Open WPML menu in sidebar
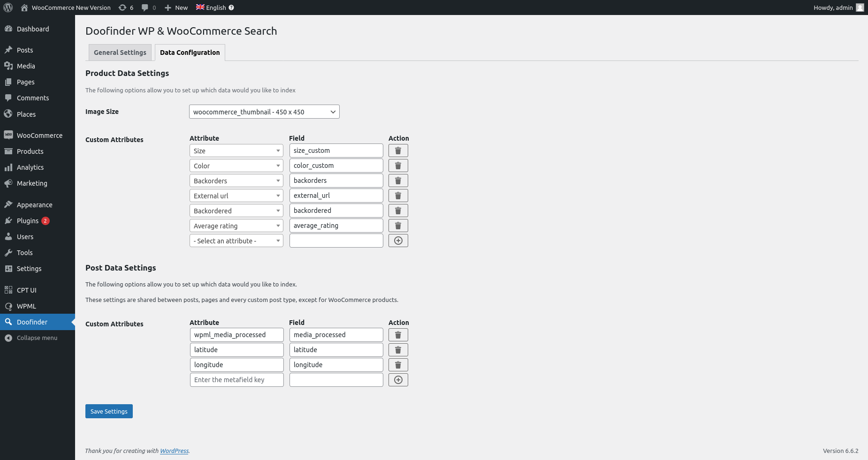 tap(38, 306)
